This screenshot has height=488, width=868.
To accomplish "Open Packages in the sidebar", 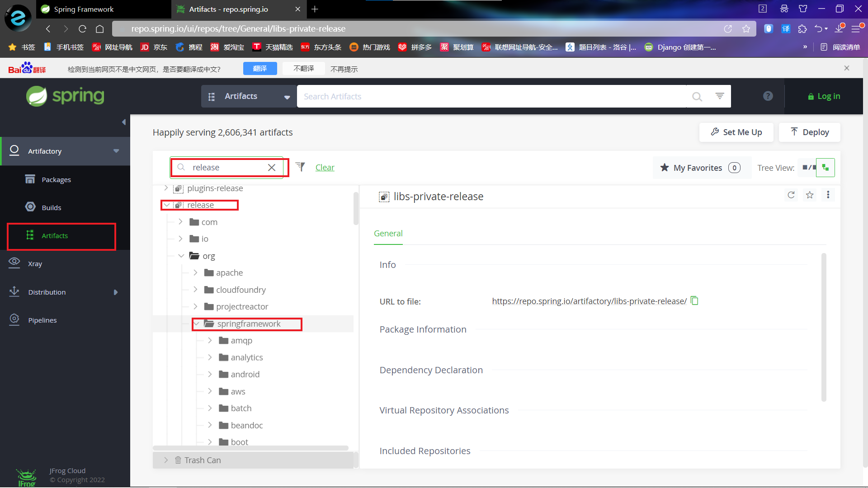I will pyautogui.click(x=56, y=179).
